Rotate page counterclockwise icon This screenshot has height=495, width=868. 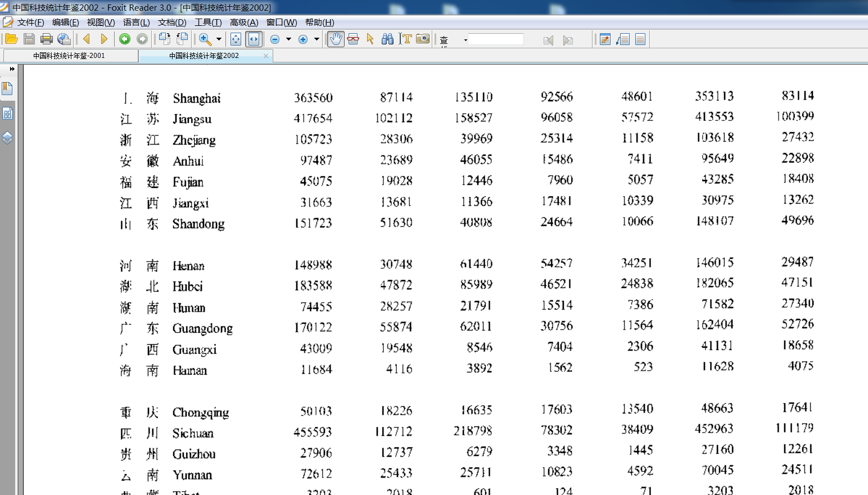pos(182,39)
